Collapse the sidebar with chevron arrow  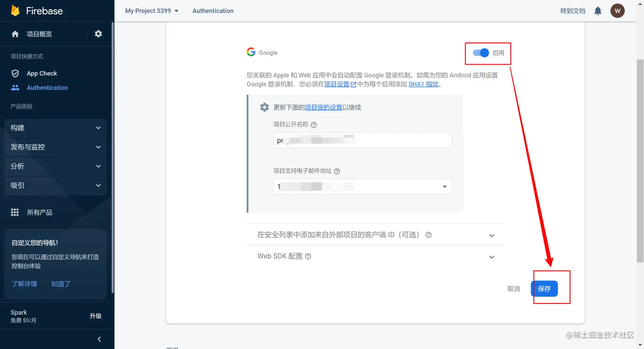[99, 339]
